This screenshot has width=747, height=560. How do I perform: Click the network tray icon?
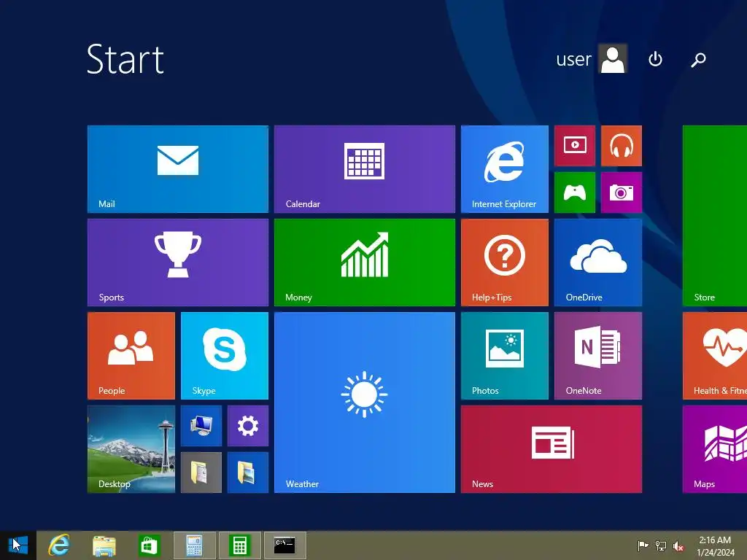point(661,545)
